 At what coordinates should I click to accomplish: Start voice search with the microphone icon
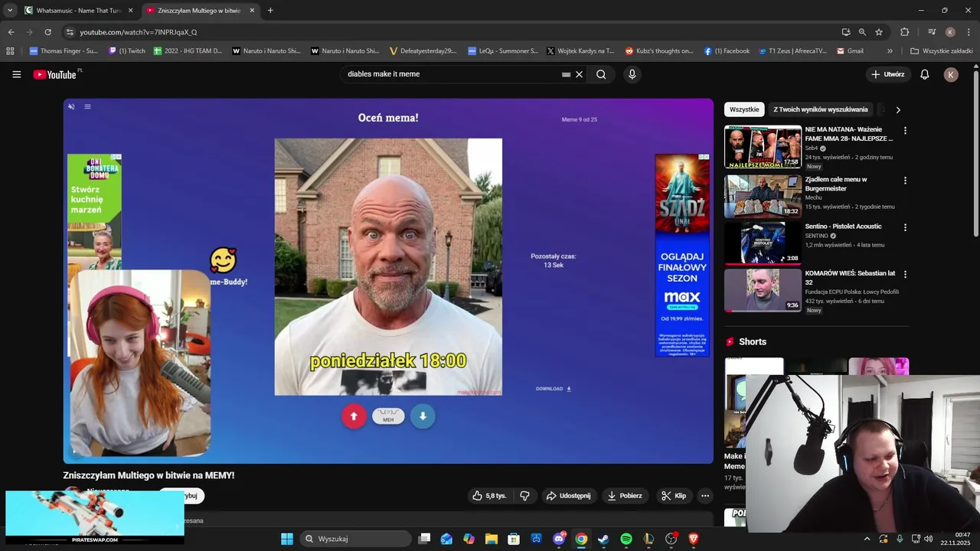(x=632, y=74)
